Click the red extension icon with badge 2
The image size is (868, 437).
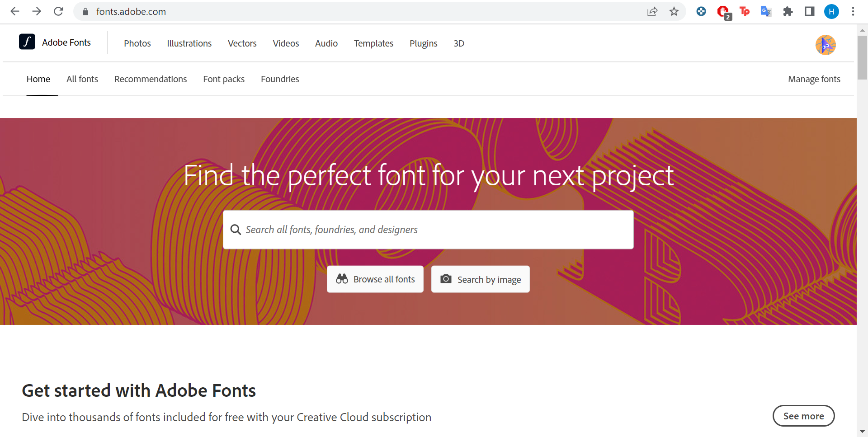click(x=724, y=12)
